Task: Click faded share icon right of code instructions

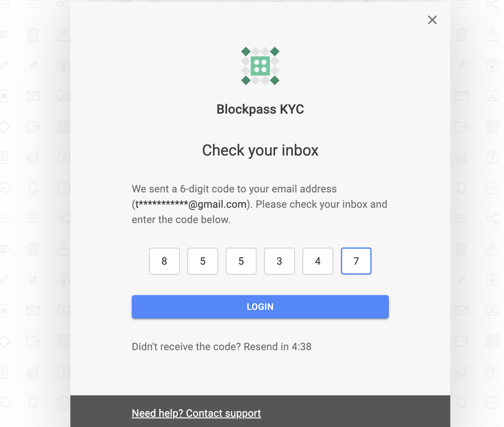Action: pos(492,218)
